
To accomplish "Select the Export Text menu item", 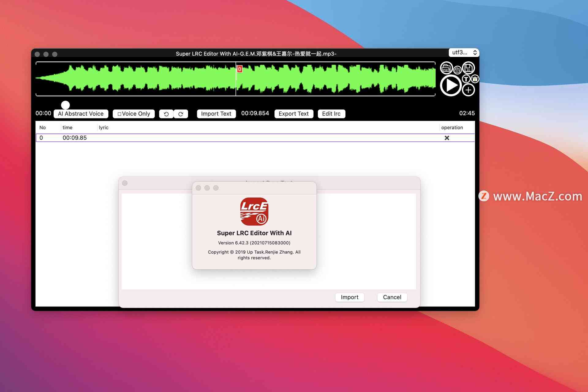I will pos(294,113).
